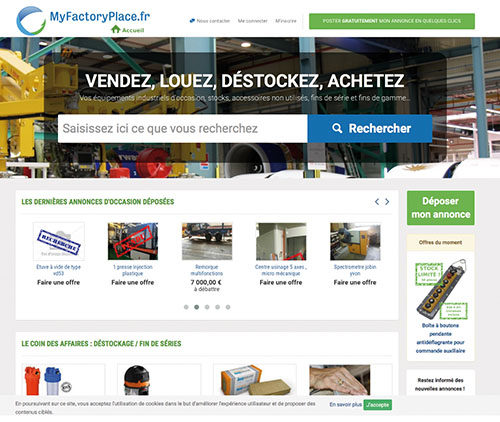Image resolution: width=500 pixels, height=422 pixels.
Task: Show next listings with right chevron
Action: [387, 202]
